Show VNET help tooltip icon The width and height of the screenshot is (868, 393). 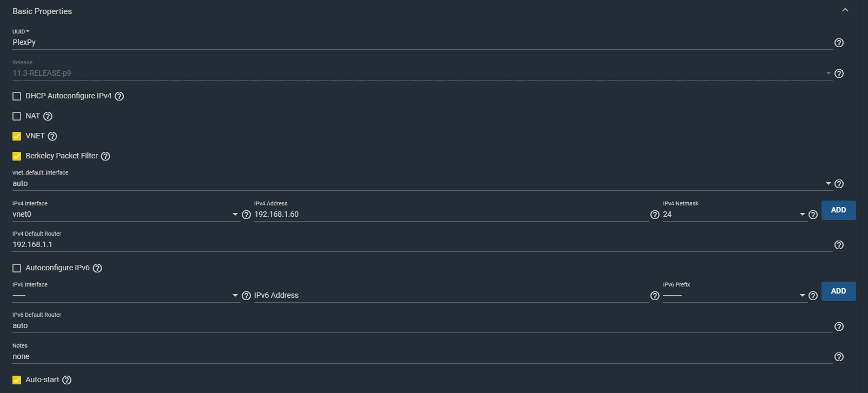coord(52,136)
